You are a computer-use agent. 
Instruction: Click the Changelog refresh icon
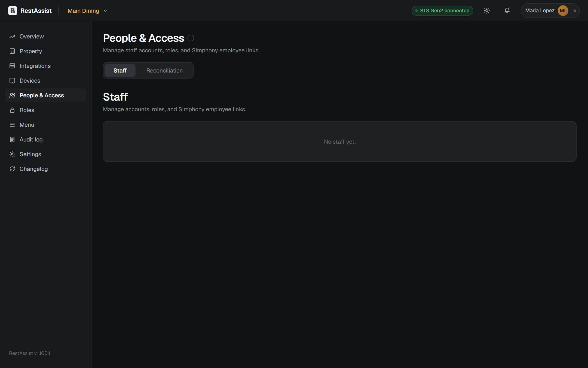(x=12, y=169)
